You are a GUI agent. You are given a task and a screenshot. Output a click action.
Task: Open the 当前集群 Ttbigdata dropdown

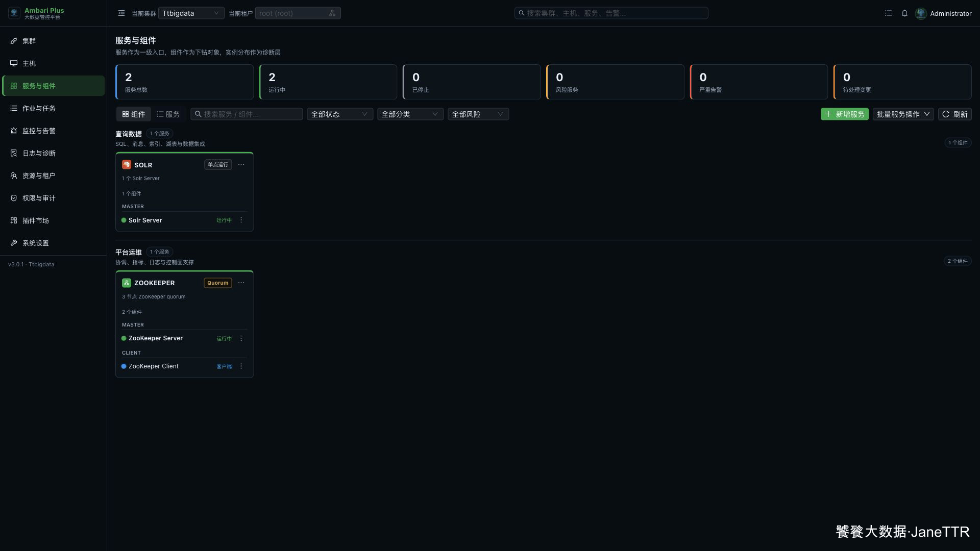tap(191, 13)
